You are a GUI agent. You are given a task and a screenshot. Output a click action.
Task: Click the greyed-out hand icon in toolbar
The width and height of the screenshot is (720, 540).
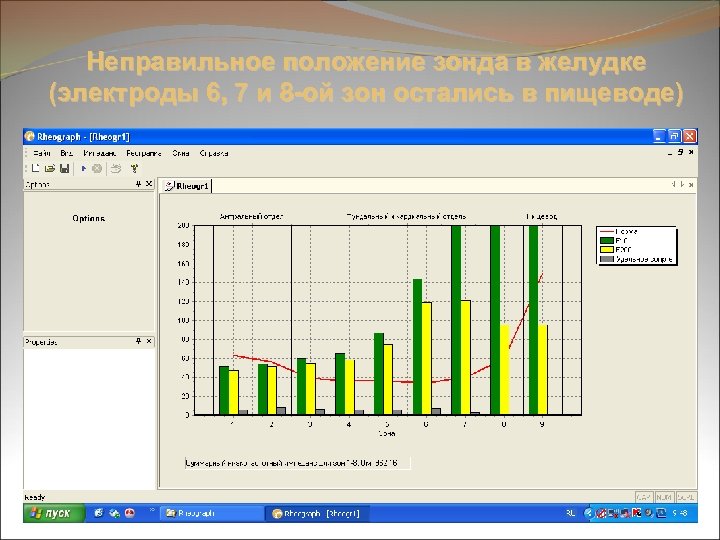(116, 169)
